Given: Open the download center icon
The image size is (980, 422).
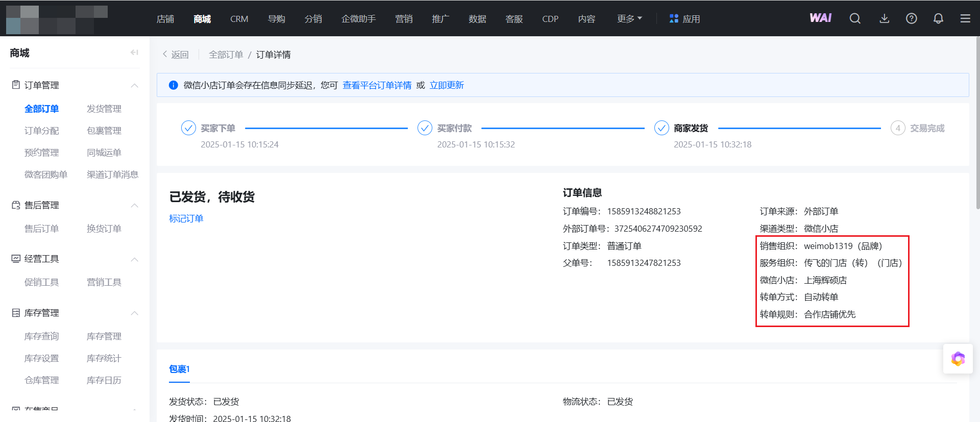Looking at the screenshot, I should tap(884, 19).
